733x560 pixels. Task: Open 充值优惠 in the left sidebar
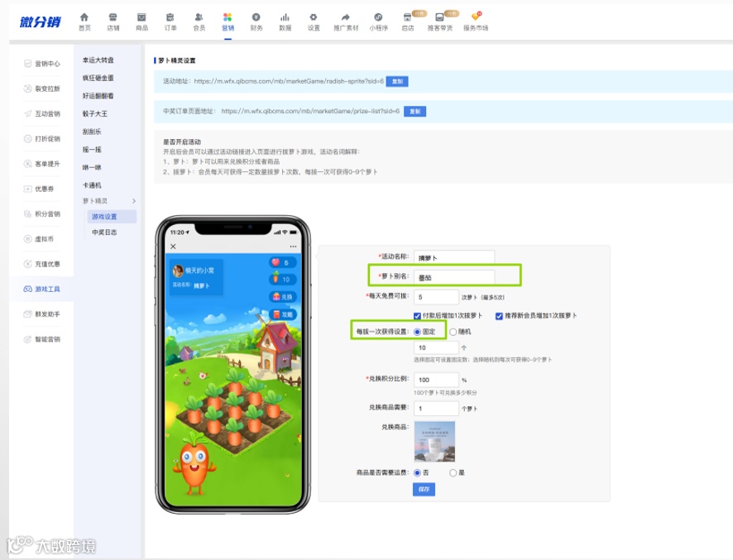tap(42, 264)
